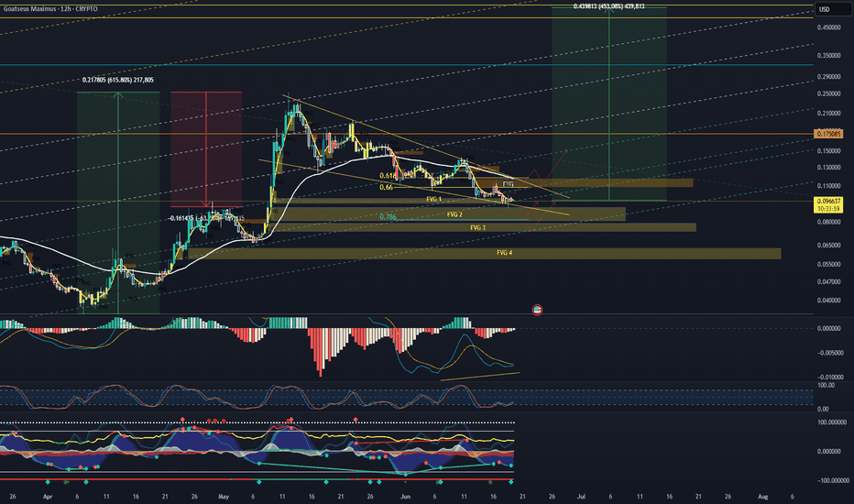Viewport: 854px width, 504px height.
Task: Click the 0.150000 price axis value
Action: (828, 151)
